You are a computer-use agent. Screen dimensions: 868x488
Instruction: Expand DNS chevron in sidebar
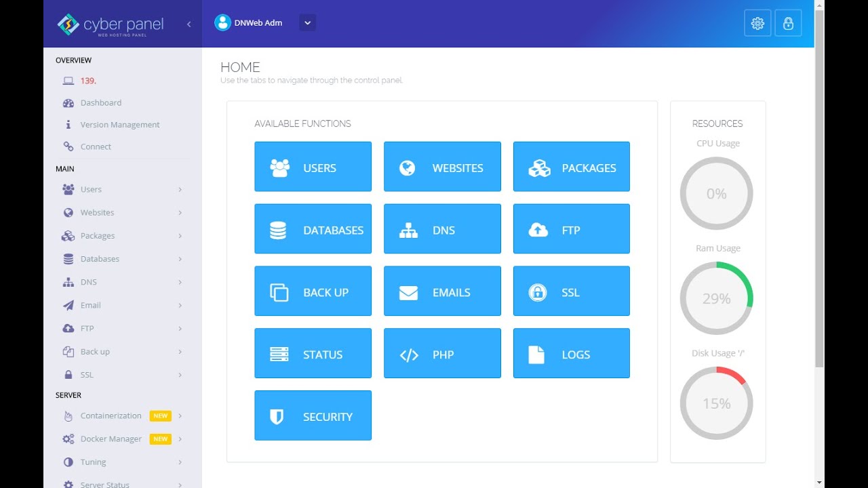coord(180,282)
